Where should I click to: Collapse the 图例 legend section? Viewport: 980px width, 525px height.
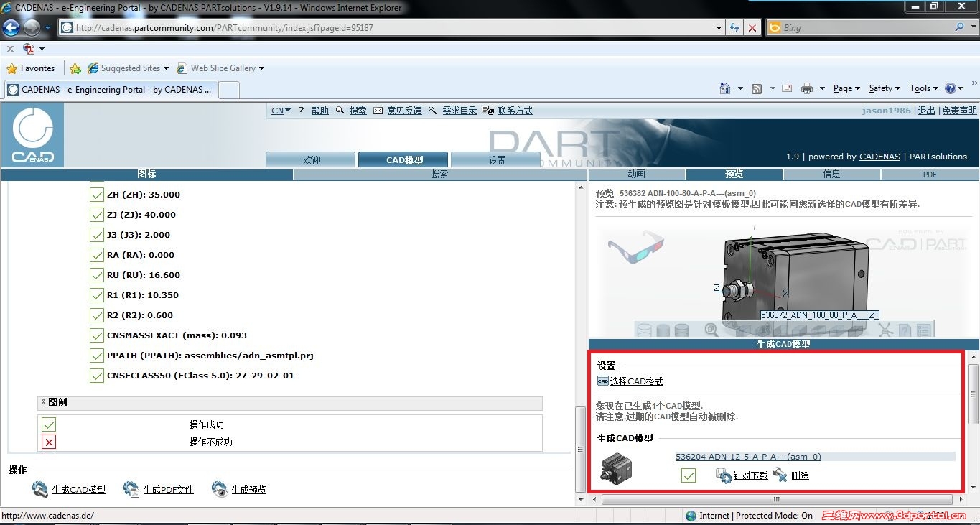click(43, 402)
